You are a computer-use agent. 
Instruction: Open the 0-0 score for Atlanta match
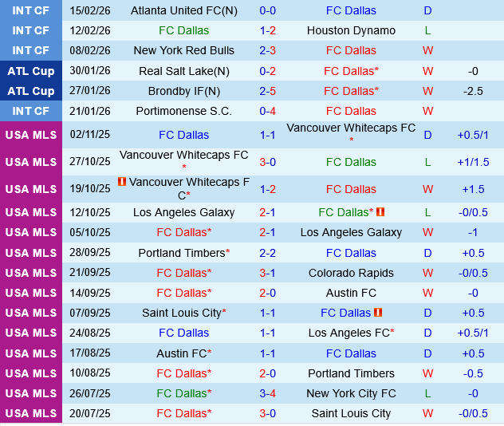point(268,10)
